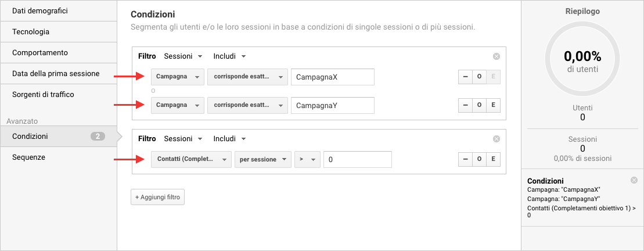Remove the first filter with its X icon

496,56
